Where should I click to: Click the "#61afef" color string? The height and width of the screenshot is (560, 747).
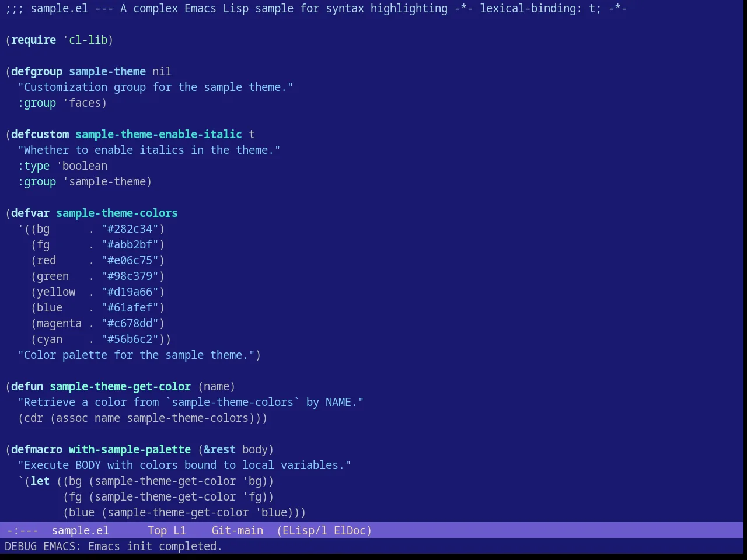(130, 307)
